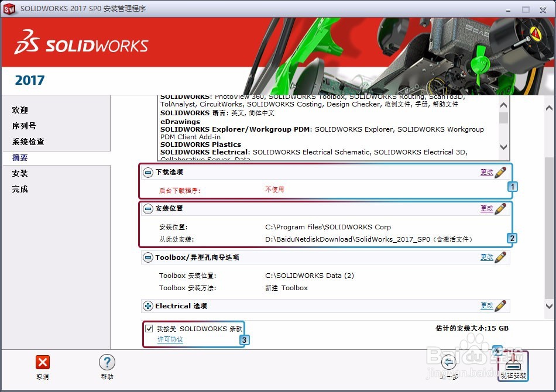This screenshot has width=556, height=392.
Task: Click estimated install size 15 GB text
Action: pos(472,328)
